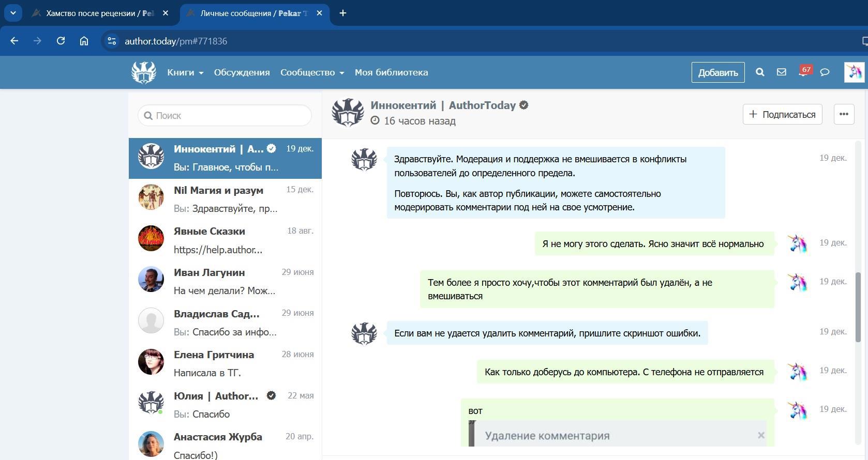Click the site search magnifier icon
The height and width of the screenshot is (460, 868).
pos(760,72)
